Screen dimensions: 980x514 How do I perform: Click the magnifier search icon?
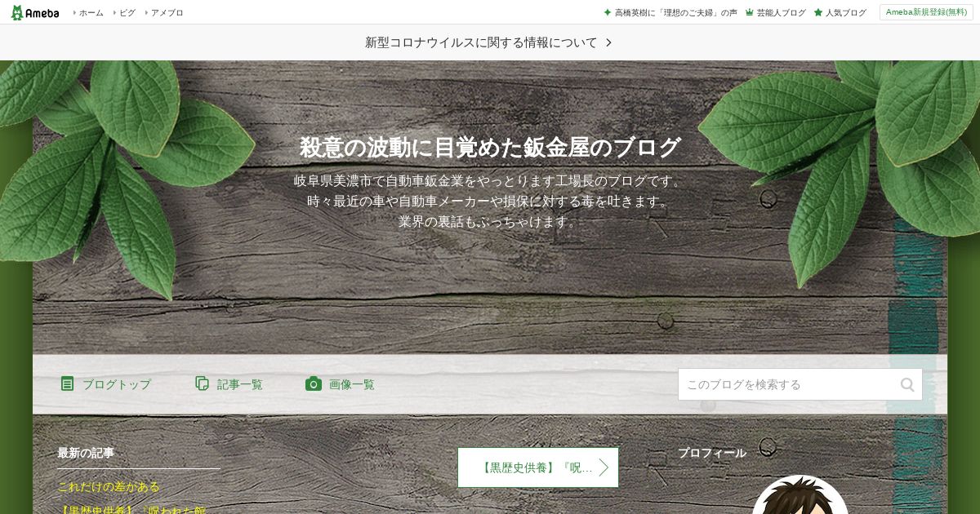[907, 384]
